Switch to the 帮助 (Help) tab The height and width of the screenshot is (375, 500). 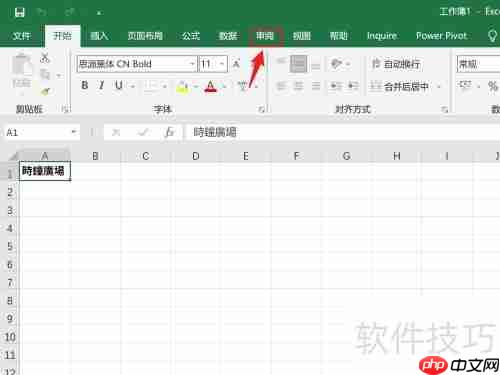tap(338, 36)
